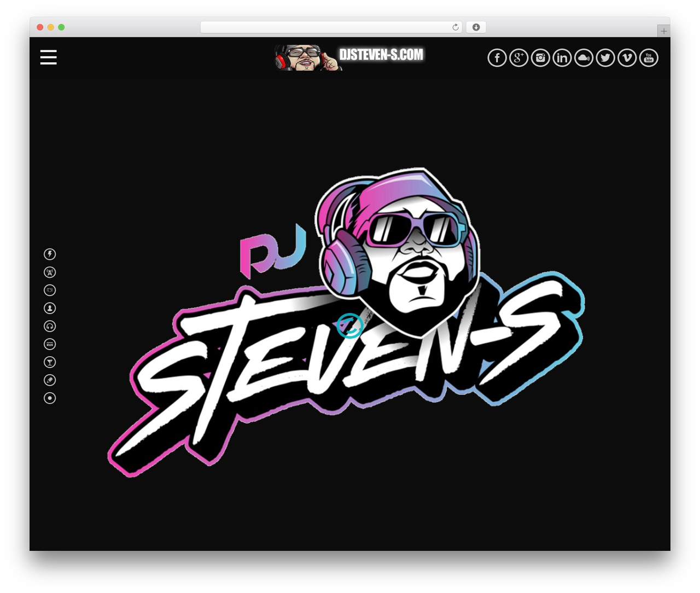This screenshot has width=700, height=593.
Task: Reload the page in the browser
Action: coord(455,27)
